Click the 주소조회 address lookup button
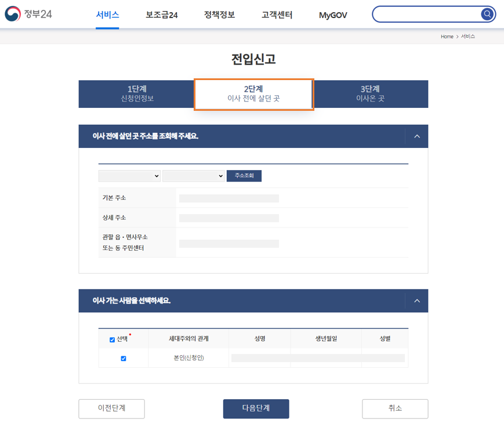This screenshot has width=504, height=430. pos(244,175)
